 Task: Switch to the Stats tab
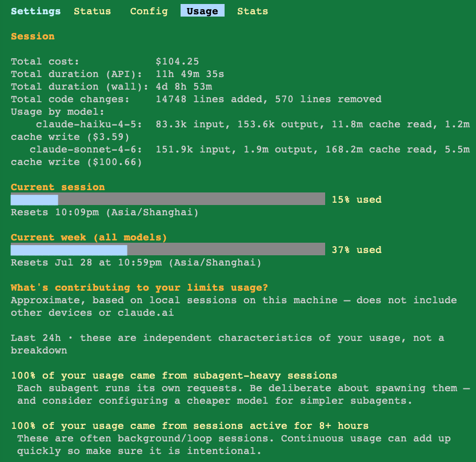click(x=253, y=11)
